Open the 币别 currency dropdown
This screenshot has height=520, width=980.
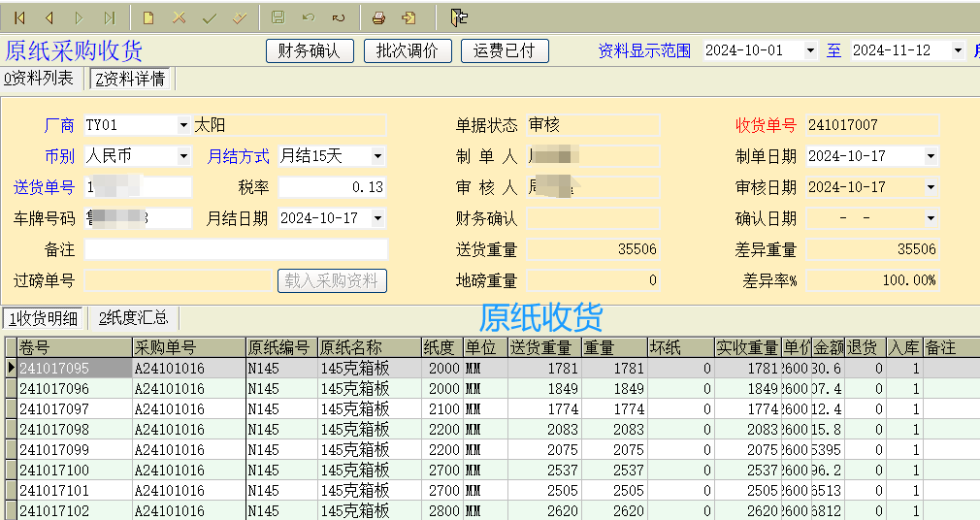183,156
